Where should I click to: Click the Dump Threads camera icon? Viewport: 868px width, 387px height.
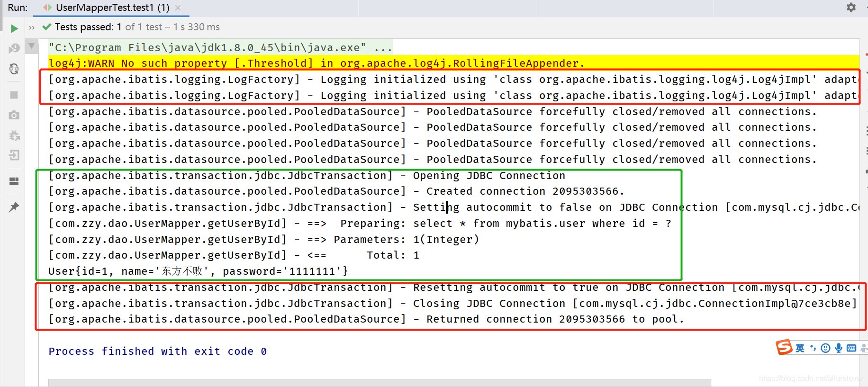[x=14, y=115]
